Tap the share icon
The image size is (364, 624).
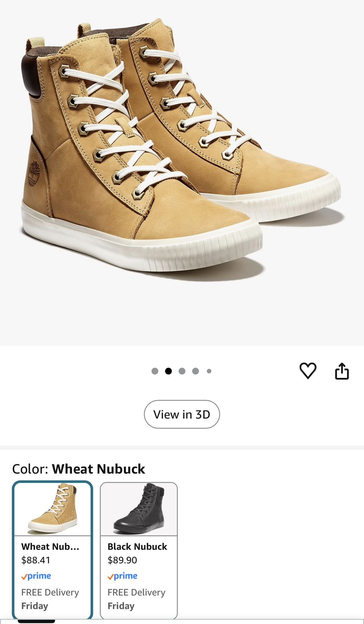(x=342, y=371)
